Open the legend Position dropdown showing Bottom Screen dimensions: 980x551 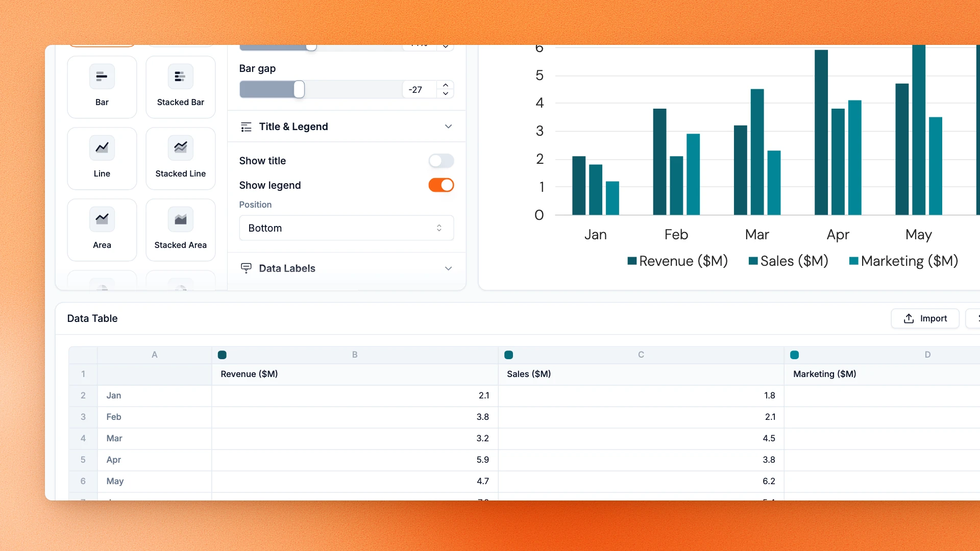point(346,228)
